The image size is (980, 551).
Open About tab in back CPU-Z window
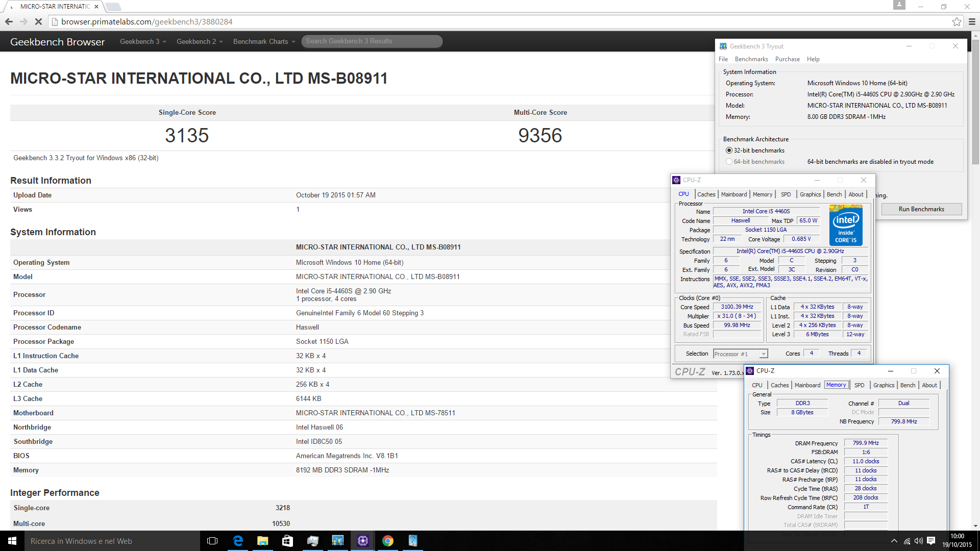click(856, 194)
